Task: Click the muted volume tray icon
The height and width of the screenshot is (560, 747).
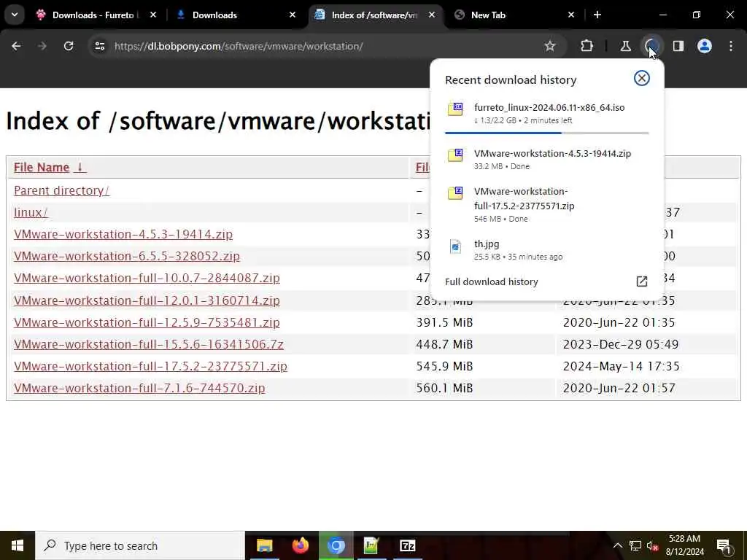Action: coord(652,545)
